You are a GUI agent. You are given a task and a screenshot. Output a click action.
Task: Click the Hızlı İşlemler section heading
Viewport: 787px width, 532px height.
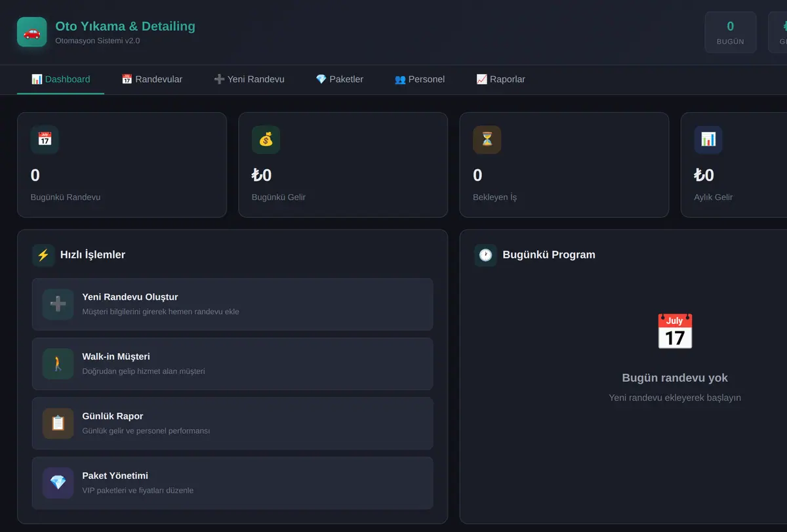coord(92,255)
